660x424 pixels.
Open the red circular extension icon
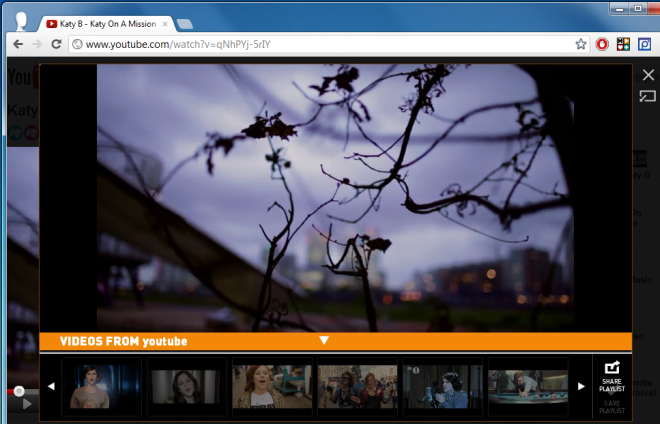[x=602, y=44]
